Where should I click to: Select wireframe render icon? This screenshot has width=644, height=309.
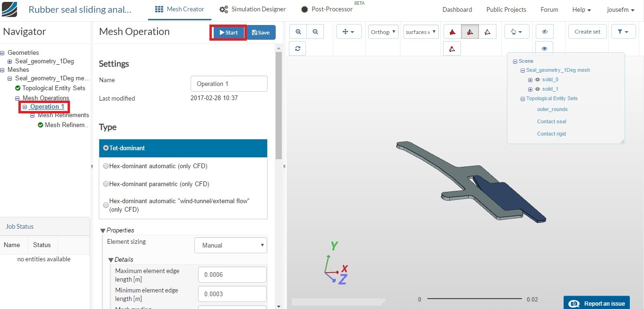pos(487,32)
